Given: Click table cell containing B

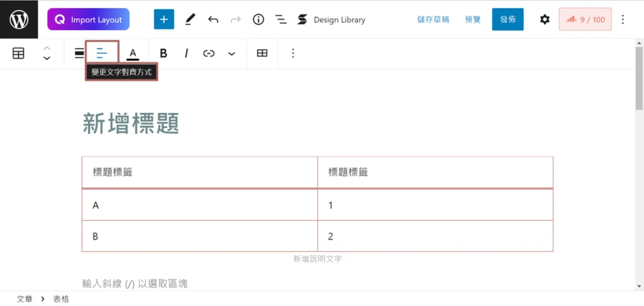Looking at the screenshot, I should pos(199,236).
